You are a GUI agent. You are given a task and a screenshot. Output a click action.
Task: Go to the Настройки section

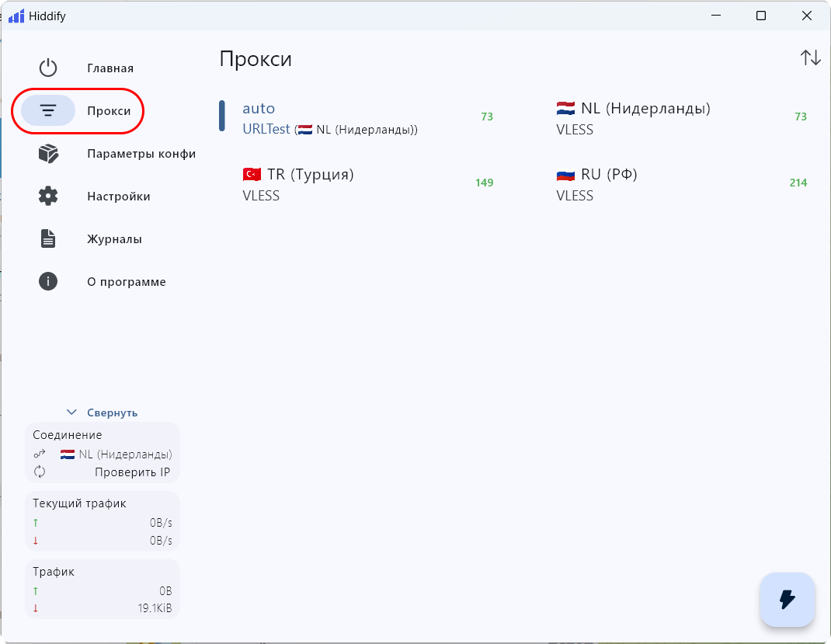[x=119, y=197]
